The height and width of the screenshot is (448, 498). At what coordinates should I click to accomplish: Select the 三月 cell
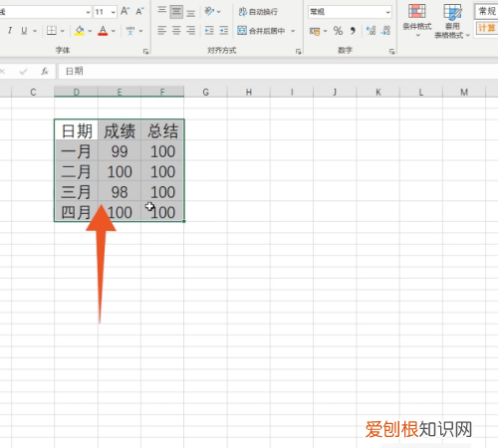[x=77, y=191]
